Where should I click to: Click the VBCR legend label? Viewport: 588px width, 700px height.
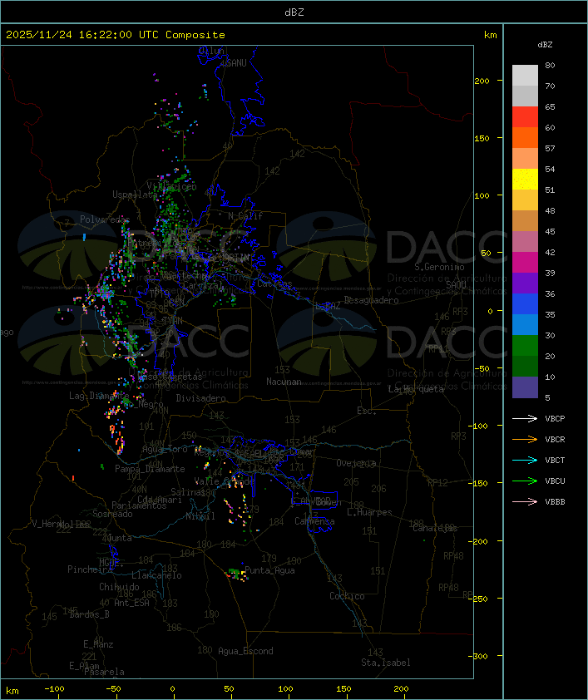pos(555,439)
